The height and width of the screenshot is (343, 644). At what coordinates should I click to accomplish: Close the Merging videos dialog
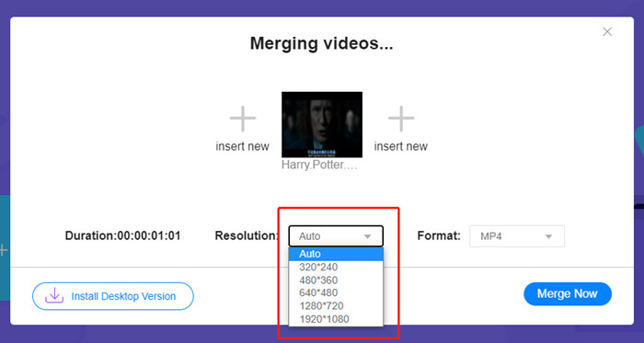[x=607, y=31]
